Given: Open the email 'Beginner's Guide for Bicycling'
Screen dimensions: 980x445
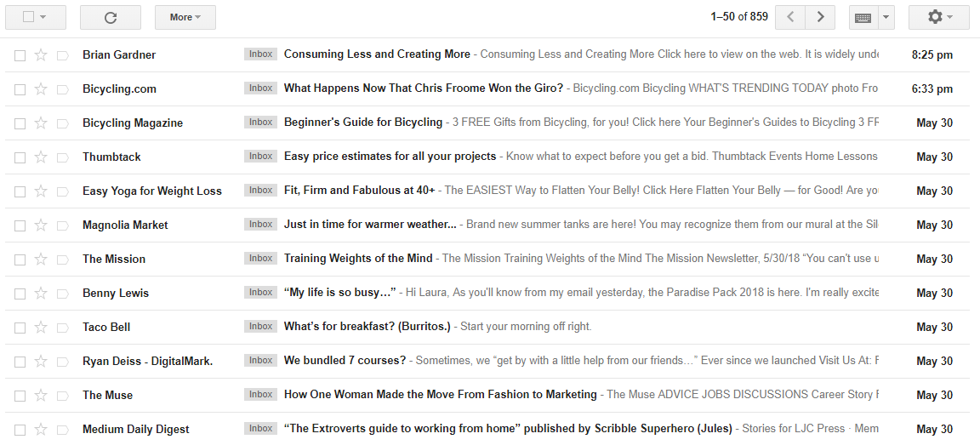Looking at the screenshot, I should point(363,123).
